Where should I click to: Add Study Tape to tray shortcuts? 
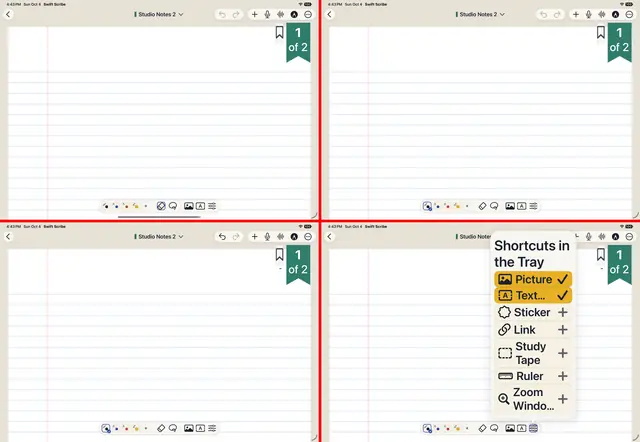533,353
